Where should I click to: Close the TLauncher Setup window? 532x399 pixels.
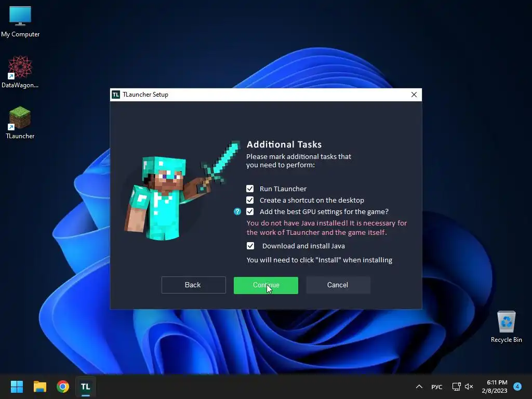pos(414,95)
